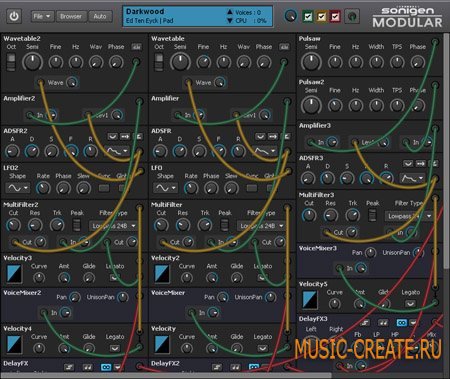
Task: Click the power button icon
Action: tap(14, 16)
